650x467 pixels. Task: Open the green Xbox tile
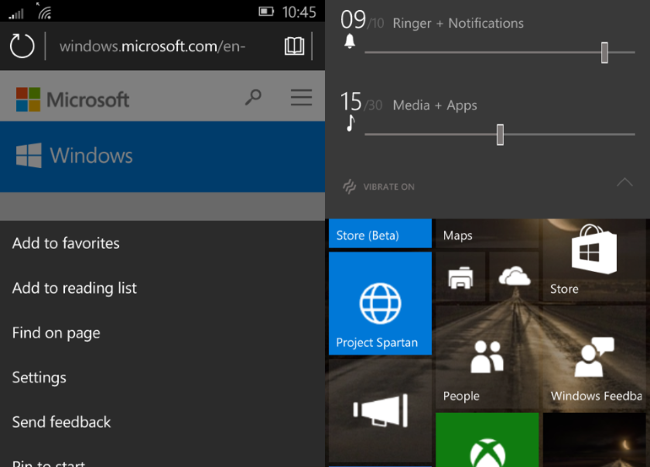(x=487, y=442)
